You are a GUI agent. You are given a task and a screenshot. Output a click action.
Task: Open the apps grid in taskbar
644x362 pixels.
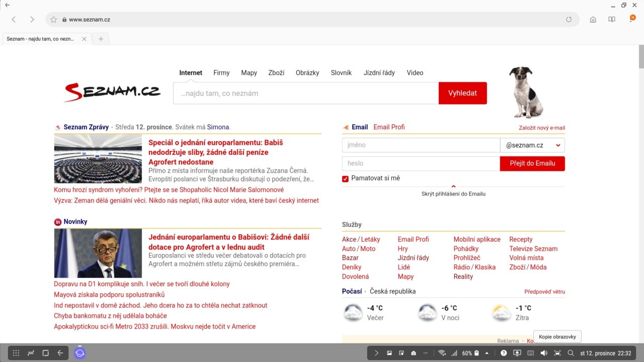pos(16,353)
